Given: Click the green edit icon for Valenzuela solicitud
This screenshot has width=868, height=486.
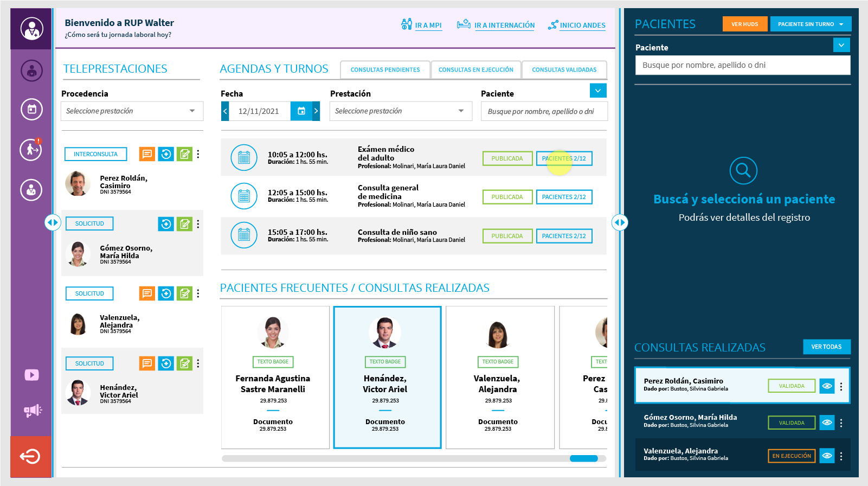Looking at the screenshot, I should [x=185, y=293].
